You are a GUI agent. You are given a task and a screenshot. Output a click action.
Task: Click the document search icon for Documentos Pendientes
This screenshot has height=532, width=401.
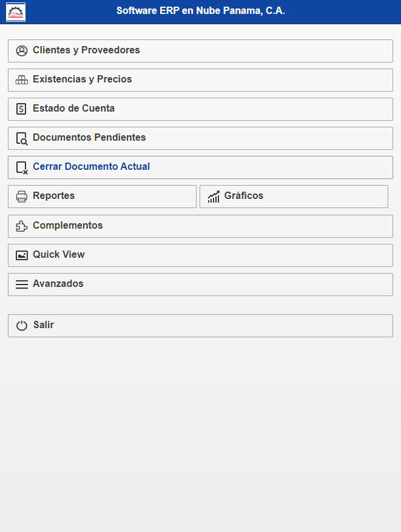[x=22, y=138]
